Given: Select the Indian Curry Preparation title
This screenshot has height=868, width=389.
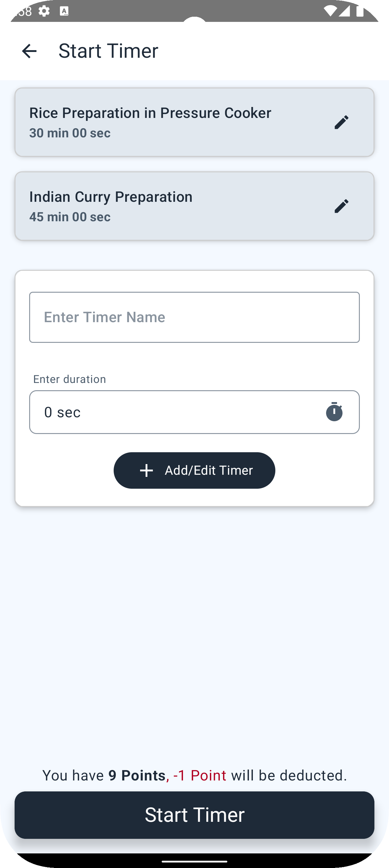Looking at the screenshot, I should coord(111,197).
